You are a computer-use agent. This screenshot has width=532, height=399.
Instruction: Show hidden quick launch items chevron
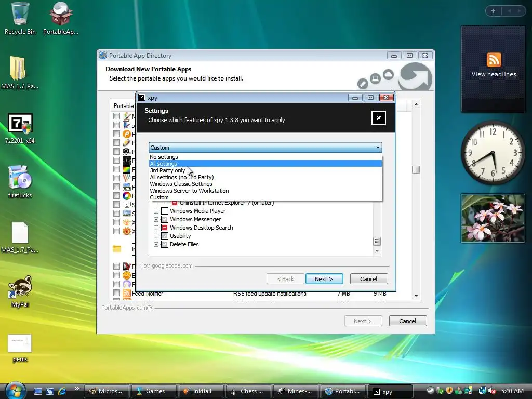77,389
